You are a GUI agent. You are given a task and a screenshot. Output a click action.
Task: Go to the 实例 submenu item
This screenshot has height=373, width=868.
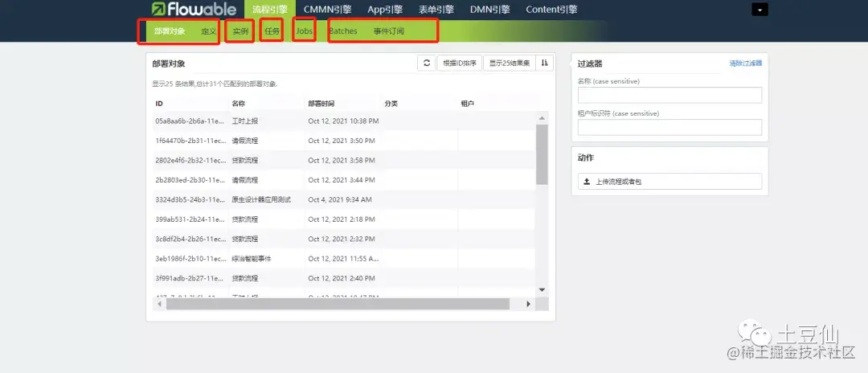pos(240,31)
